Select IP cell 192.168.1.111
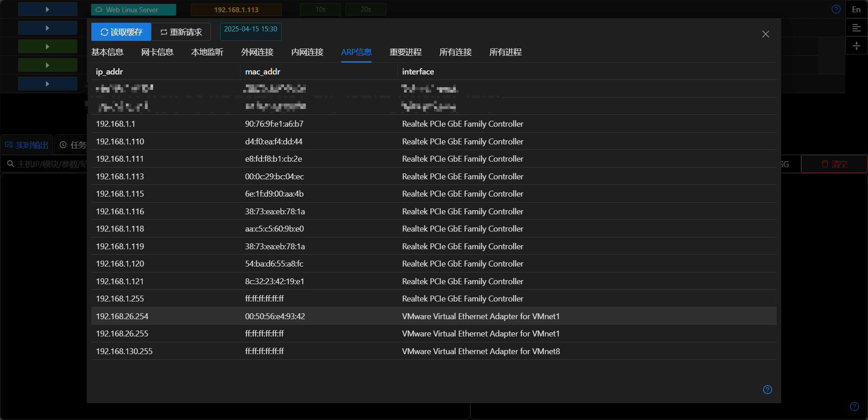 pyautogui.click(x=120, y=159)
